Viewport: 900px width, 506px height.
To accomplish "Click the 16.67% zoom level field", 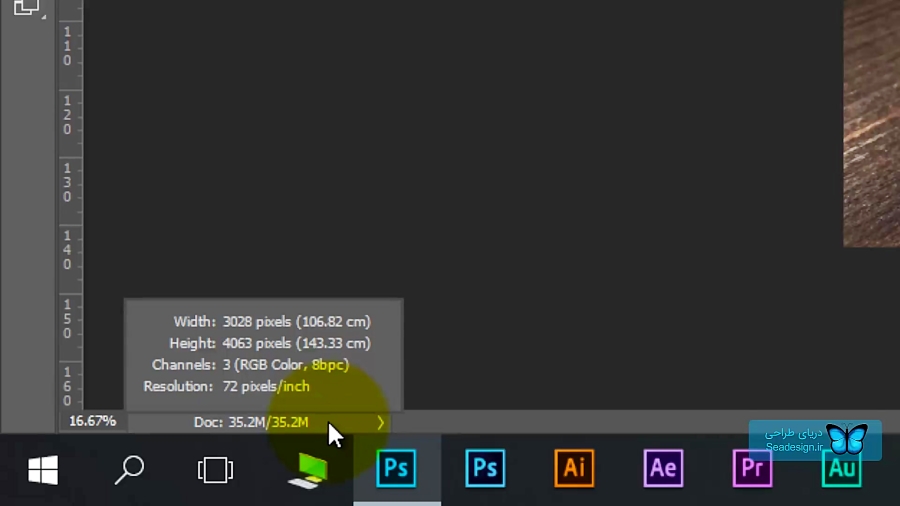I will tap(92, 422).
